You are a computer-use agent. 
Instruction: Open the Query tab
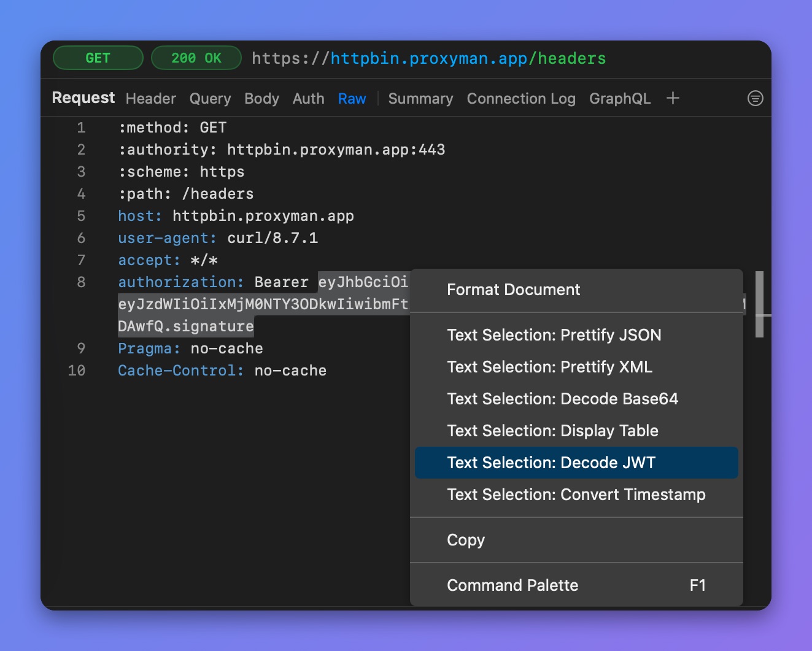pyautogui.click(x=211, y=99)
